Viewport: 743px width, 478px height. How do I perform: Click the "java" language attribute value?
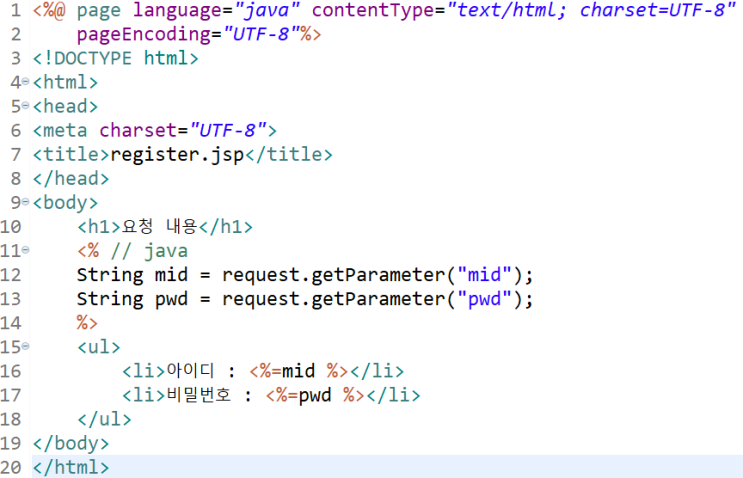[x=267, y=10]
